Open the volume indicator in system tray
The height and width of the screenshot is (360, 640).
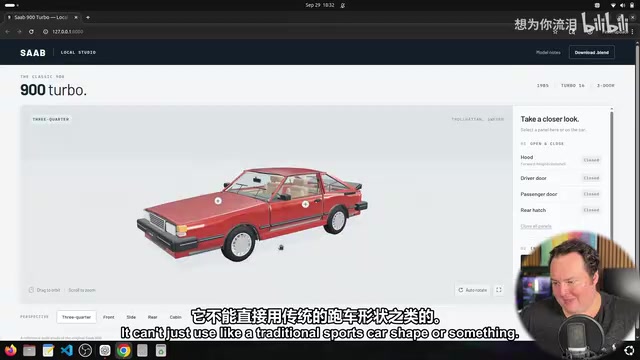click(x=622, y=5)
